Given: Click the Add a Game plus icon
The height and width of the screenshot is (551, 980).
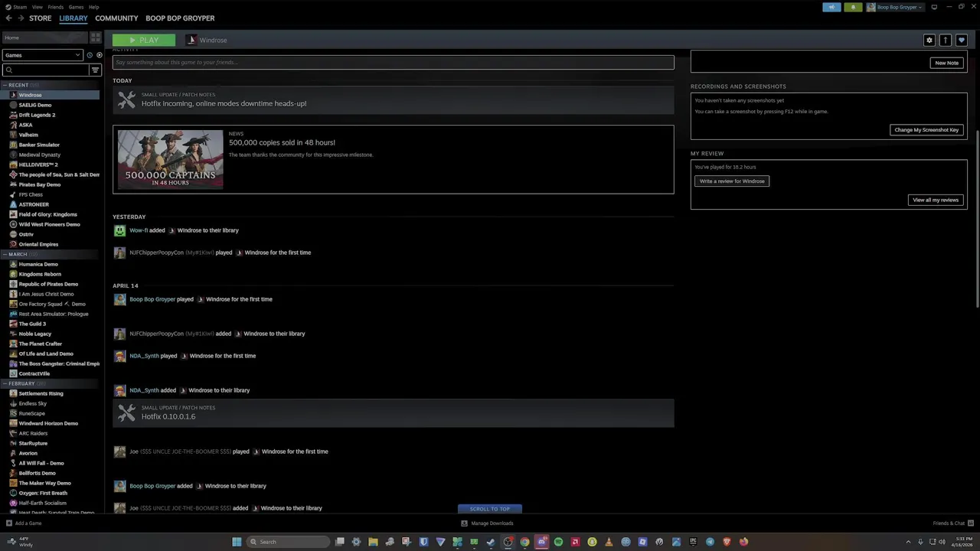Looking at the screenshot, I should point(9,523).
